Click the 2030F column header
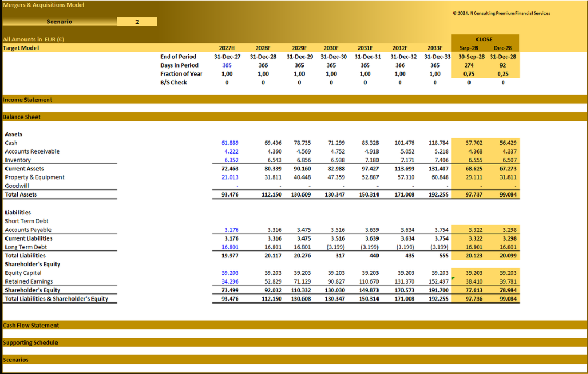Image resolution: width=588 pixels, height=374 pixels. click(331, 48)
